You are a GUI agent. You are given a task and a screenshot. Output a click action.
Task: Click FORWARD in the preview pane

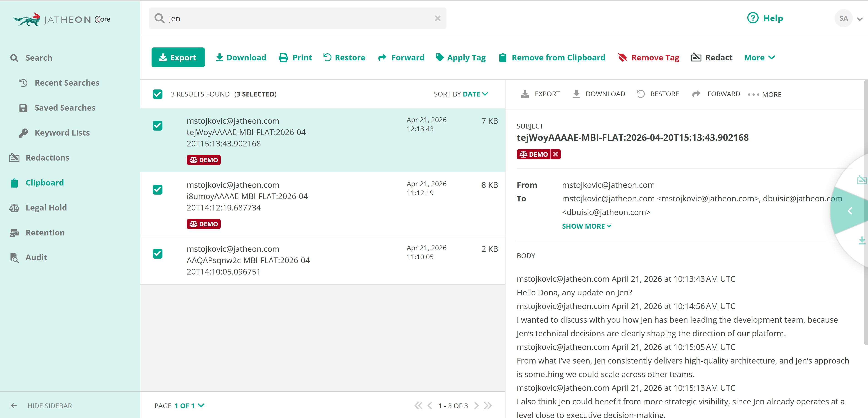pos(716,94)
